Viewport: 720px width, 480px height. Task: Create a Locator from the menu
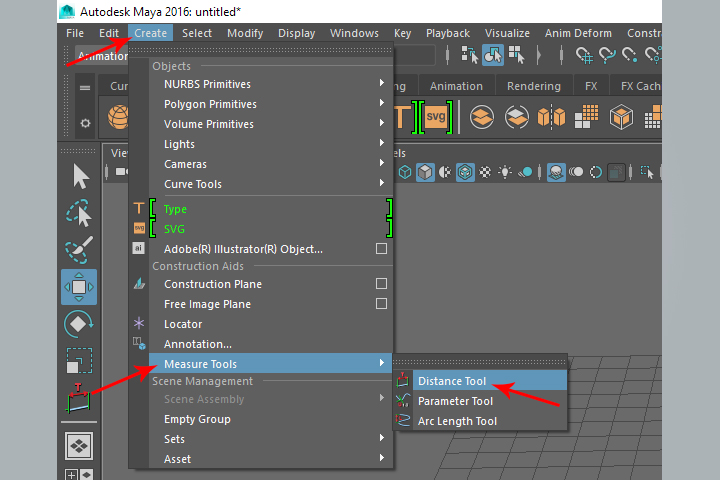(x=183, y=324)
